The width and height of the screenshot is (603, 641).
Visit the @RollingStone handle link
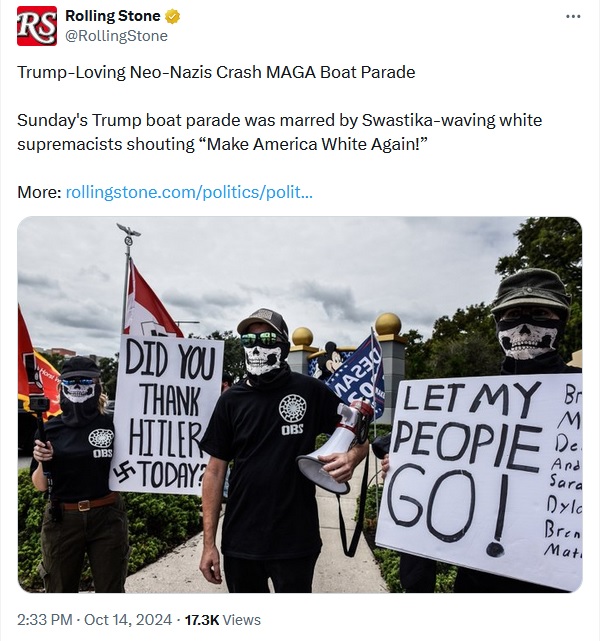coord(117,36)
